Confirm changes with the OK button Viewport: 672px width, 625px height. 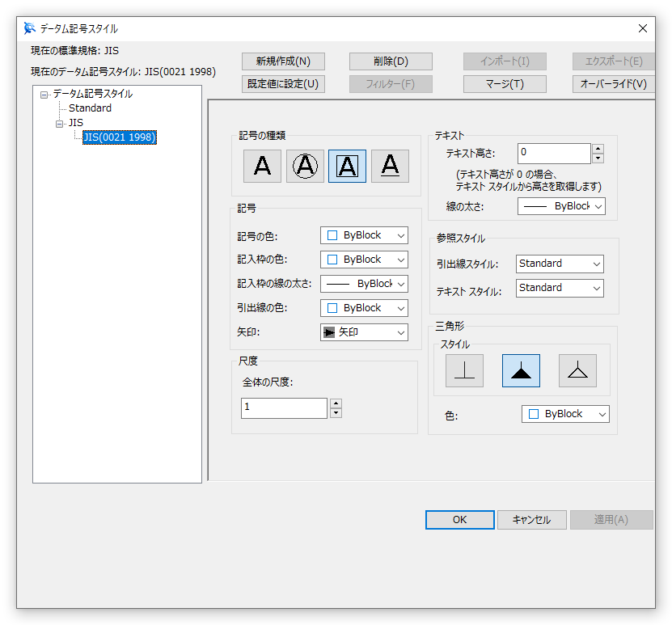pyautogui.click(x=459, y=520)
